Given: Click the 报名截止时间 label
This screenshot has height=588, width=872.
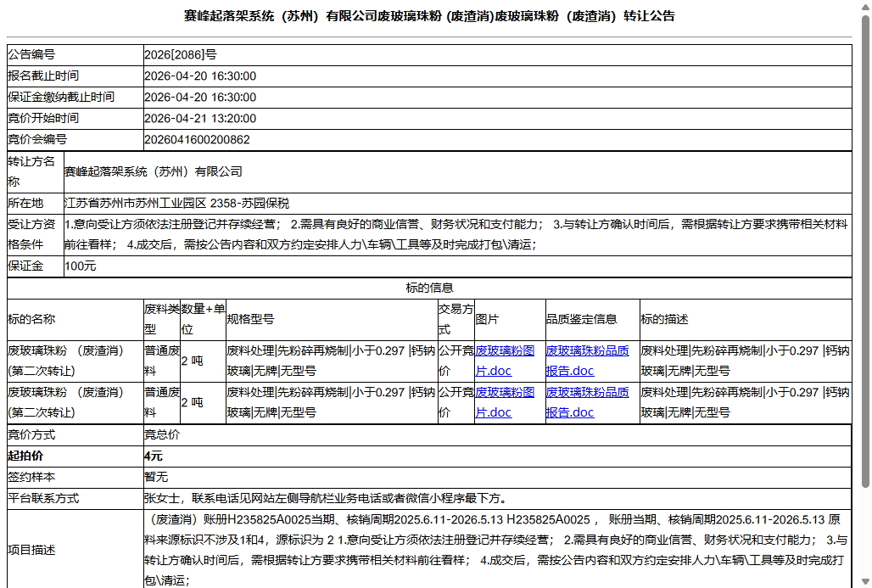Looking at the screenshot, I should coord(43,76).
